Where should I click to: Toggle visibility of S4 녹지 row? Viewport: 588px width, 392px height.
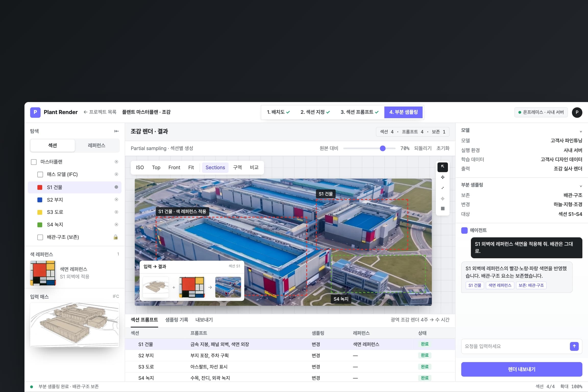click(x=116, y=225)
